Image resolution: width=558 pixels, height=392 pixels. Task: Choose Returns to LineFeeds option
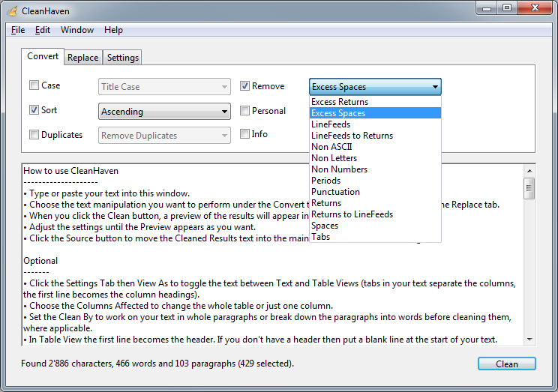376,214
